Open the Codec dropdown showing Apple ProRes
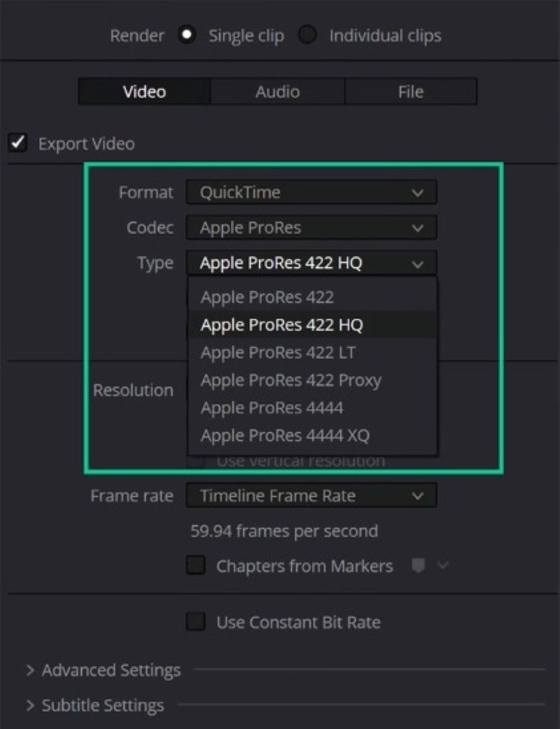Image resolution: width=560 pixels, height=729 pixels. [x=311, y=227]
